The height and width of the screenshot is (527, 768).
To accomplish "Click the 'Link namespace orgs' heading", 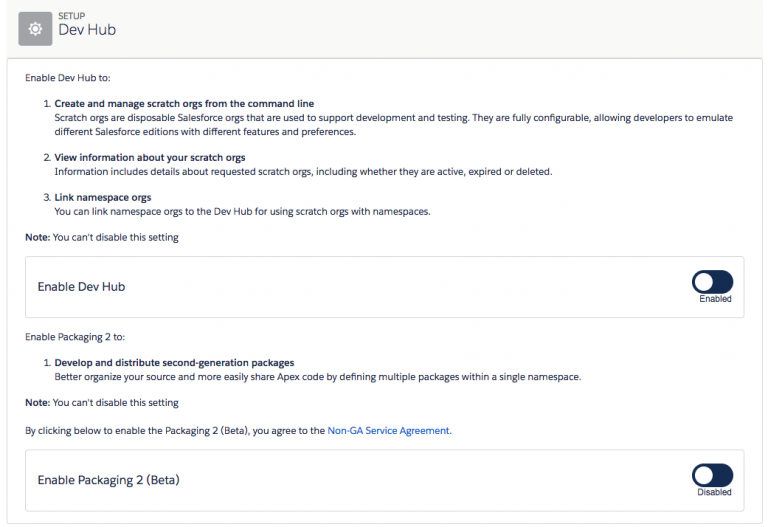I will tap(103, 197).
